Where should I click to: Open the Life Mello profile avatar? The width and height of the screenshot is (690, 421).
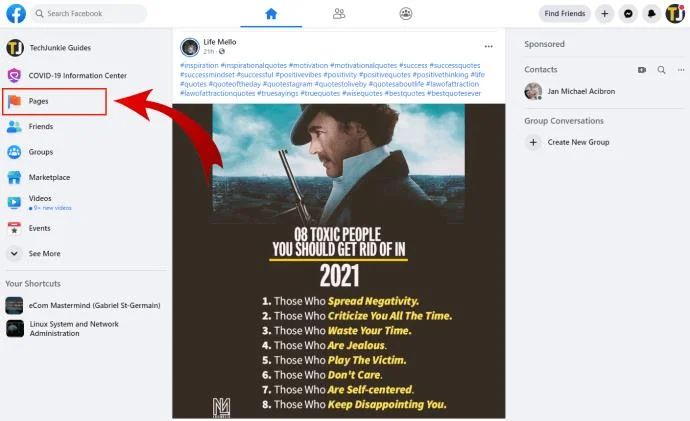[x=190, y=47]
